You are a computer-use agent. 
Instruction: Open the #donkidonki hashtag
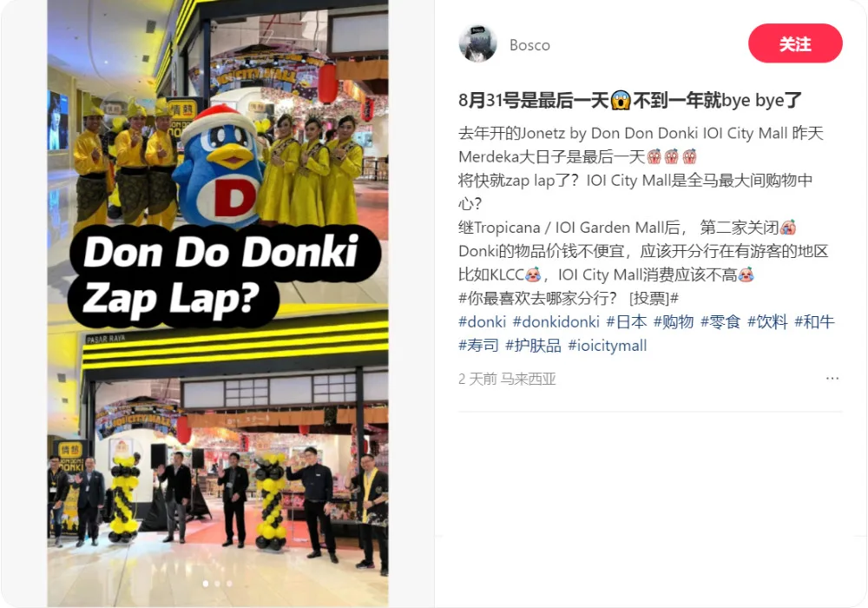tap(556, 321)
